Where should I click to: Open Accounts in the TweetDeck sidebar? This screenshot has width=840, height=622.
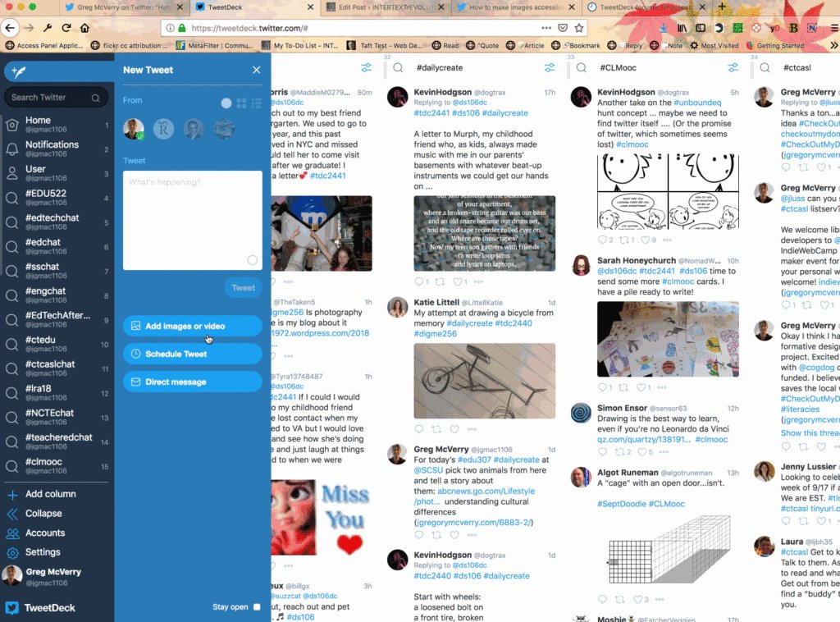click(x=35, y=533)
